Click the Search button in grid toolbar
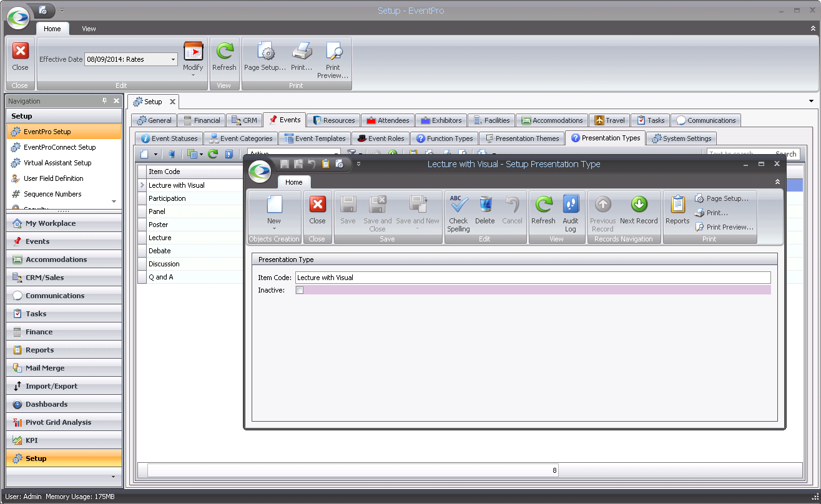 (785, 154)
